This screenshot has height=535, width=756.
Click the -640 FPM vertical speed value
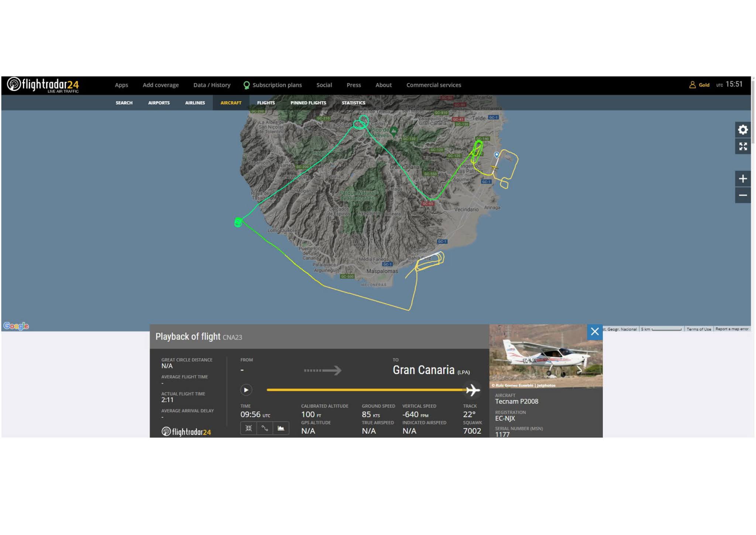point(415,415)
